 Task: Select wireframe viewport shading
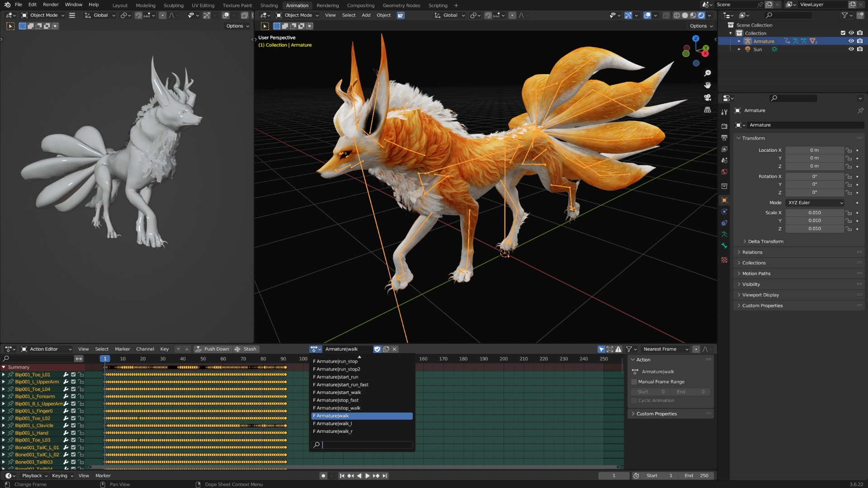(x=677, y=15)
